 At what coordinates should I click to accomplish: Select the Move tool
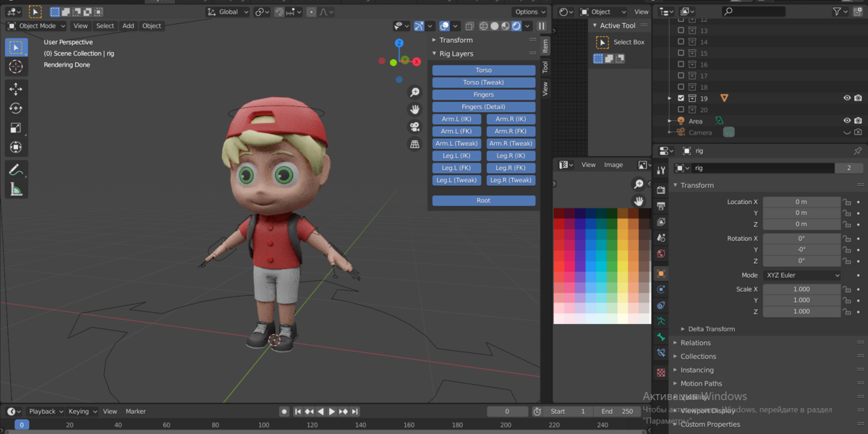click(x=16, y=89)
